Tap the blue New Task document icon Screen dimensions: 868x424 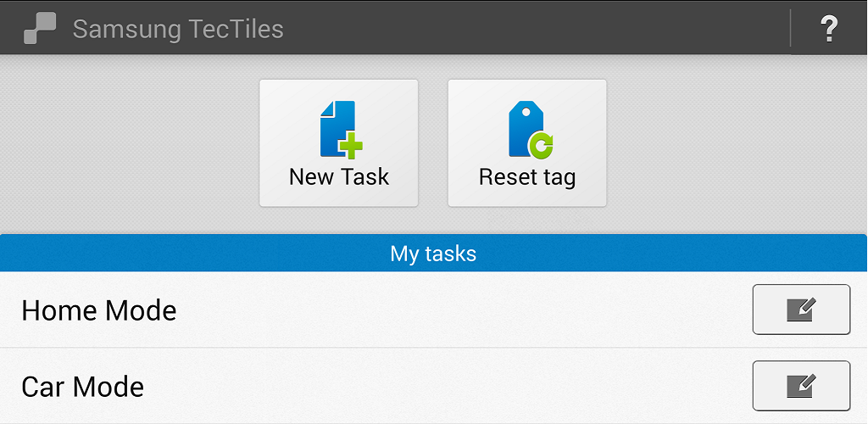click(x=335, y=127)
